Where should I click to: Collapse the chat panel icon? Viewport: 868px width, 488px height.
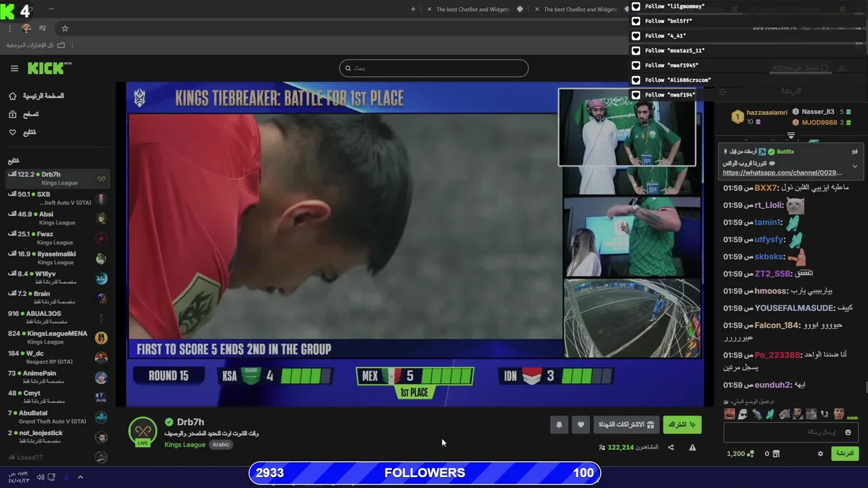coord(723,91)
